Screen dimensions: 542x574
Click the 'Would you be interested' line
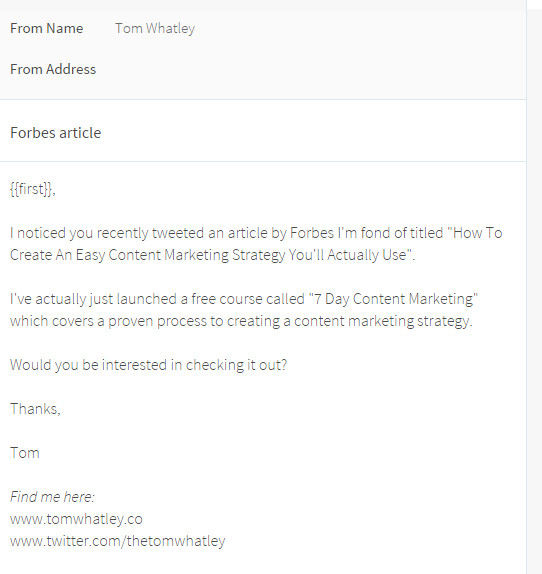tap(149, 365)
